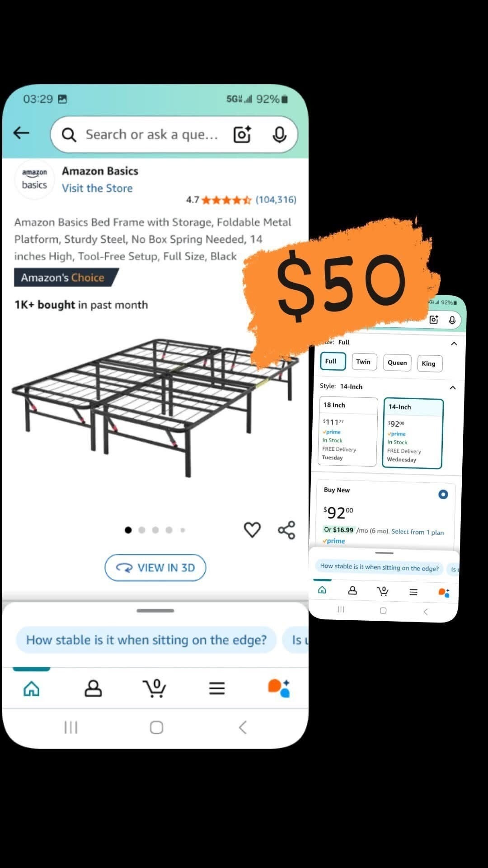Collapse the Size section chevron

point(454,344)
